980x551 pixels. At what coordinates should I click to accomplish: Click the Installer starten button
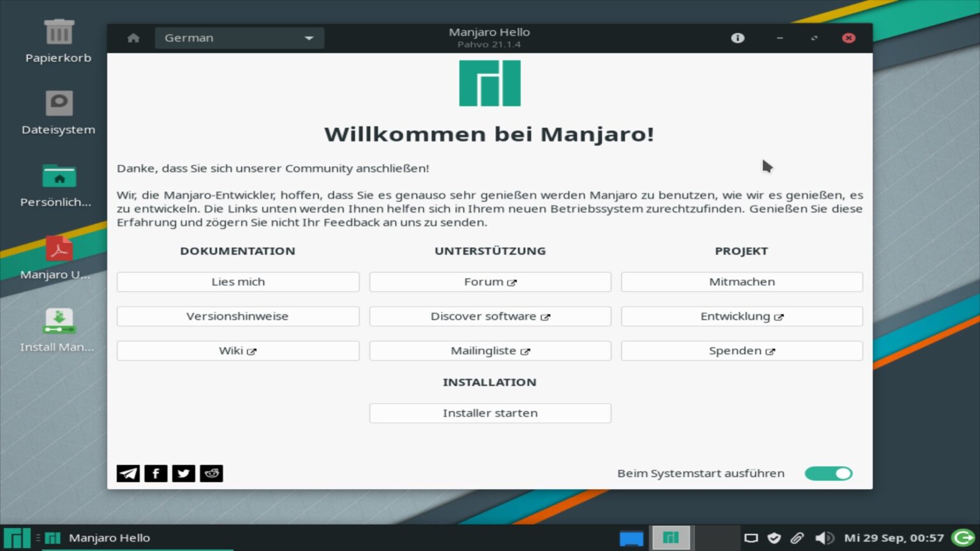(x=489, y=413)
